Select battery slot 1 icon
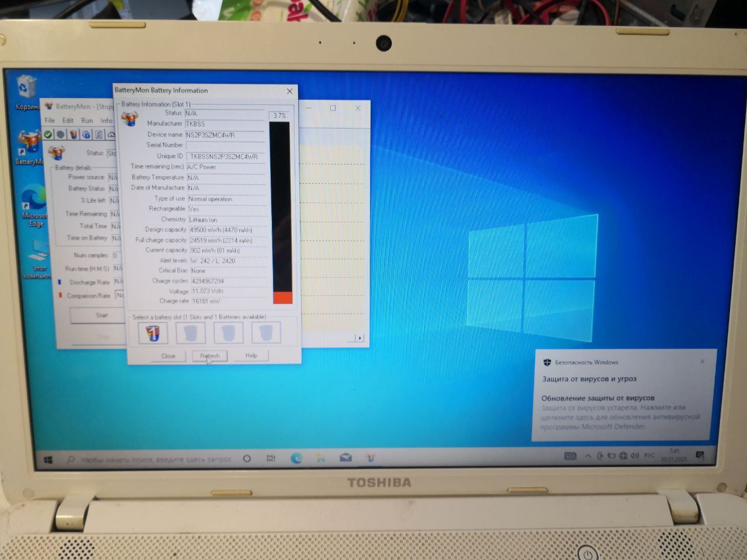The image size is (747, 560). (x=153, y=333)
